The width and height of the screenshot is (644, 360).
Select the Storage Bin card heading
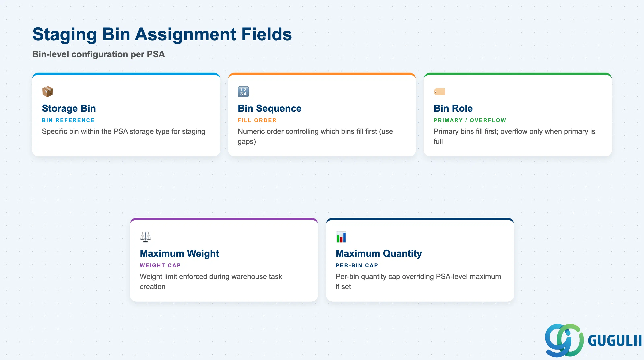[69, 108]
